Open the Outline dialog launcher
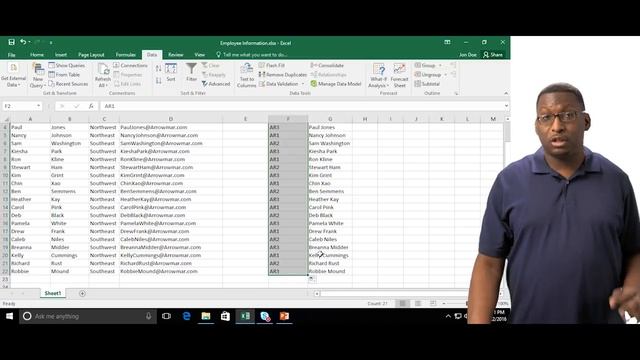 point(456,93)
